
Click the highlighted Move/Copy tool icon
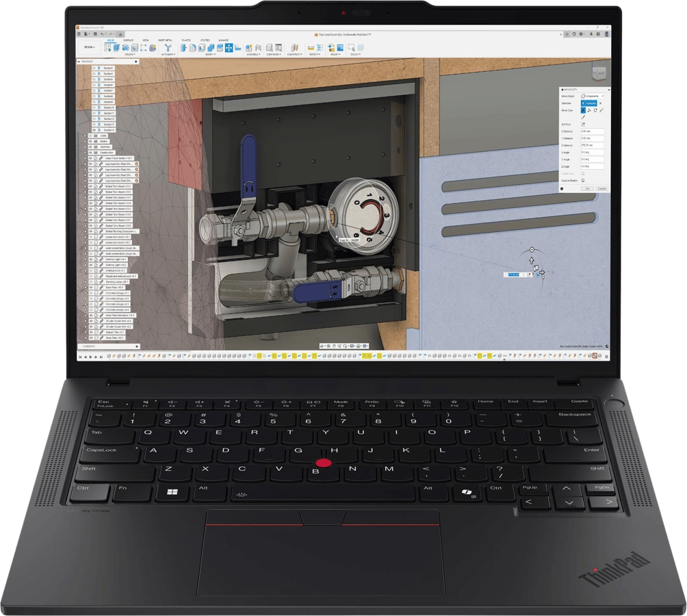229,47
